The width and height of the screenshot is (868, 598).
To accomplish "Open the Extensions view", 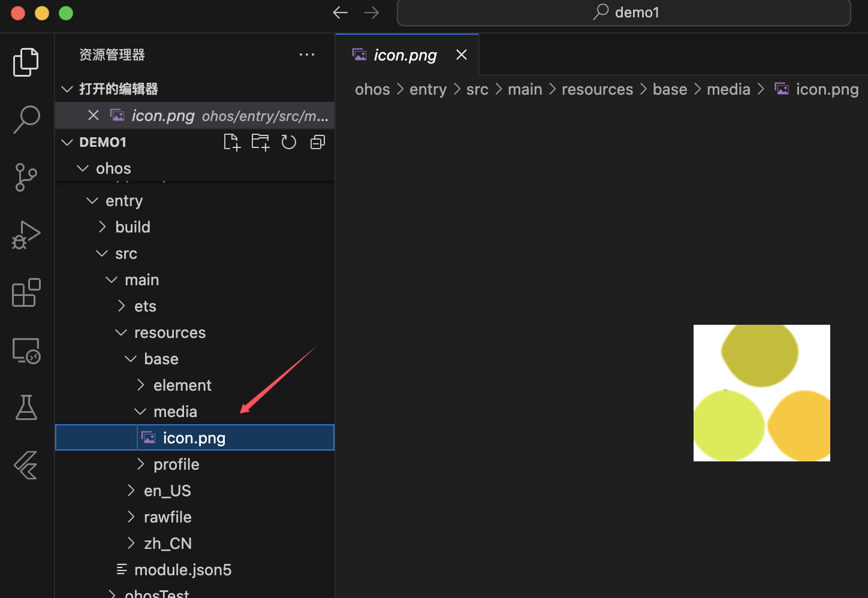I will pyautogui.click(x=26, y=292).
